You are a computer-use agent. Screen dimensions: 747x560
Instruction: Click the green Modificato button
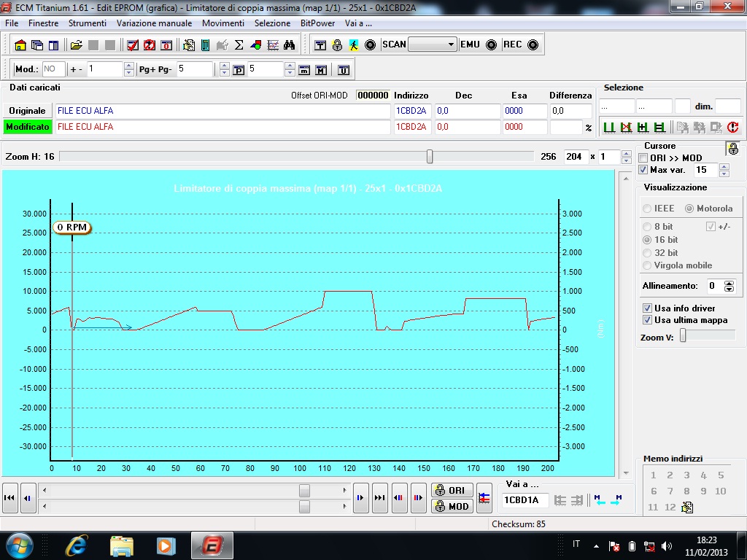(28, 127)
